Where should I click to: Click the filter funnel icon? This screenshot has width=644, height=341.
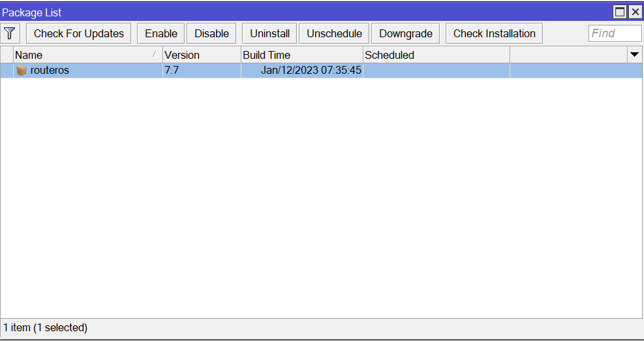coord(10,33)
